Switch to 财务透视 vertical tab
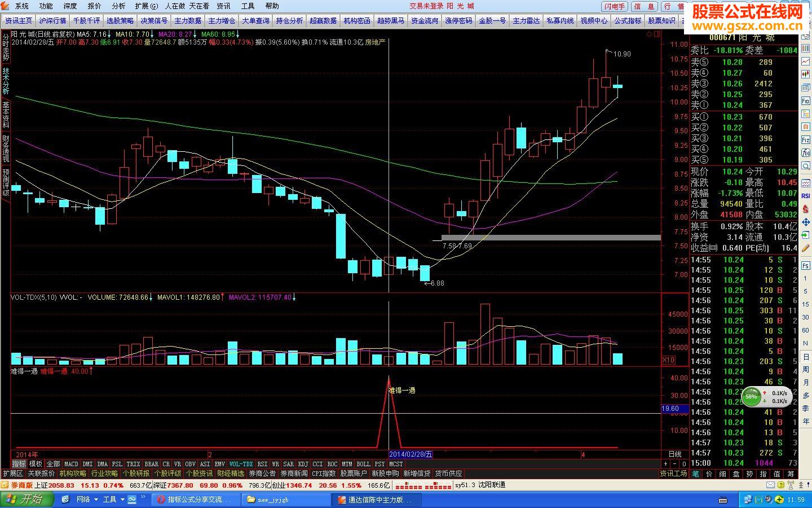 click(6, 148)
